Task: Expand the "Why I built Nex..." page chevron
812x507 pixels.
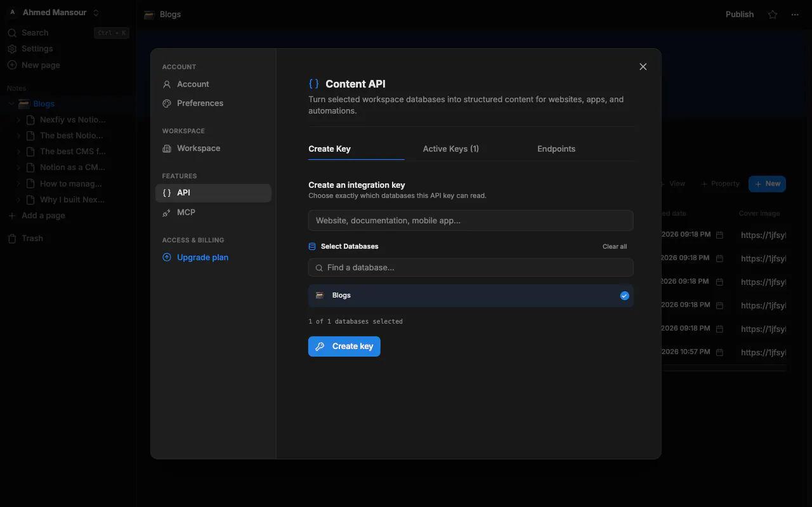Action: (x=18, y=200)
